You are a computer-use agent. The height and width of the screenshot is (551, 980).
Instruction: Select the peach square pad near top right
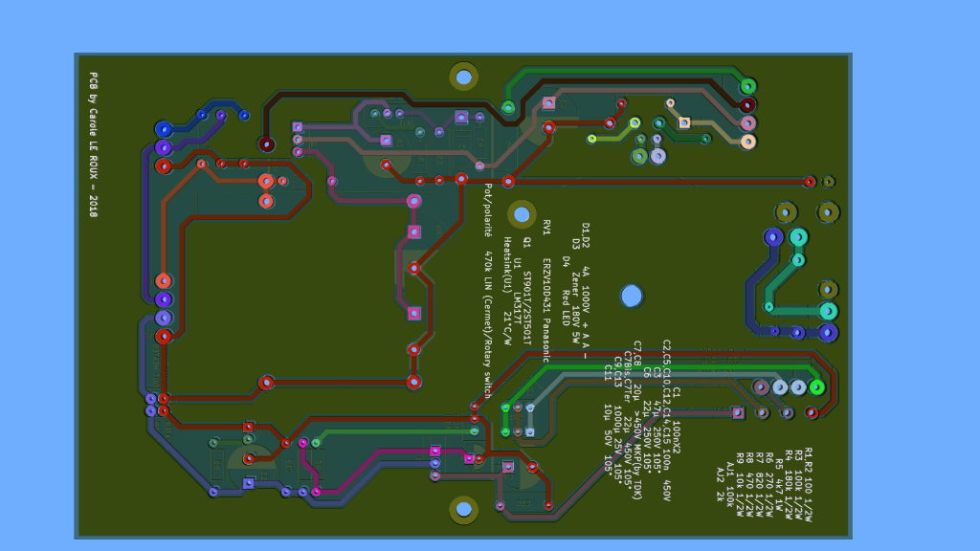pyautogui.click(x=683, y=122)
